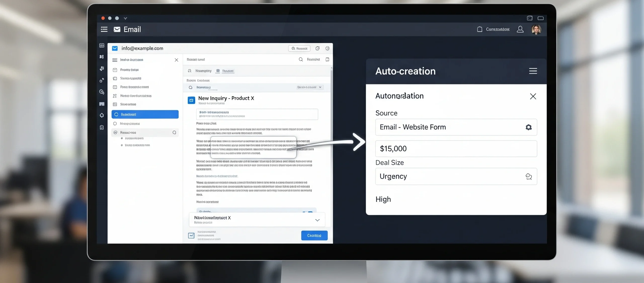Open the globe search icon in left rail
Image resolution: width=644 pixels, height=283 pixels.
102,92
